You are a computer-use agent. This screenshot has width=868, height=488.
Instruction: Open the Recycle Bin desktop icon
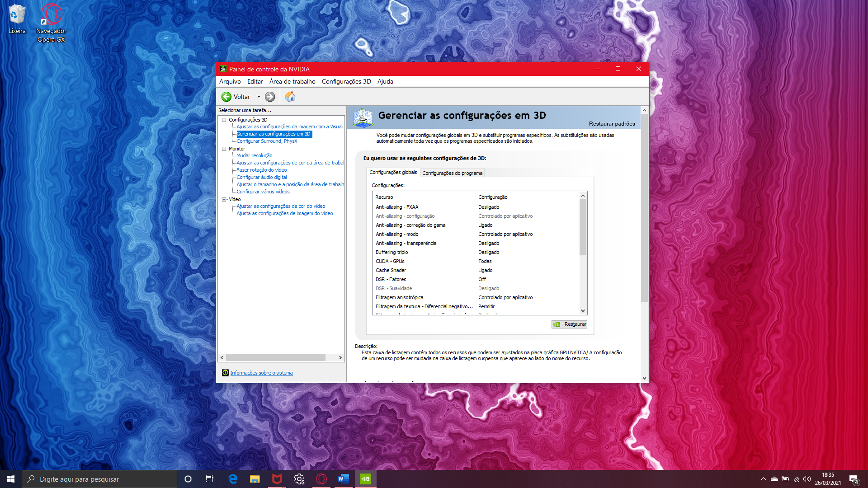tap(17, 19)
